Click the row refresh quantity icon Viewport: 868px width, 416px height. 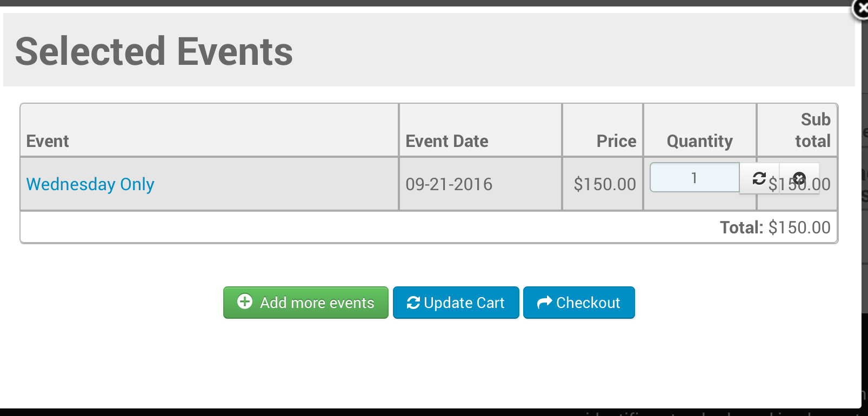759,178
